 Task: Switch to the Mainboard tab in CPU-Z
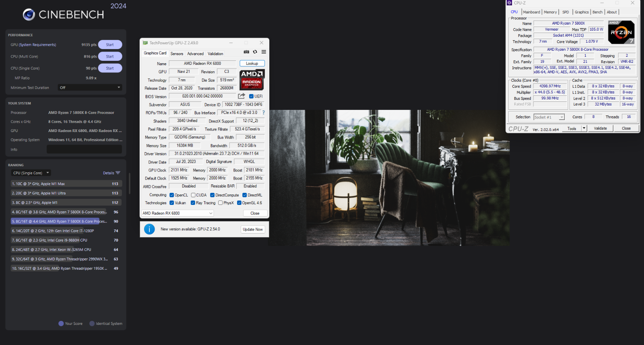(531, 12)
